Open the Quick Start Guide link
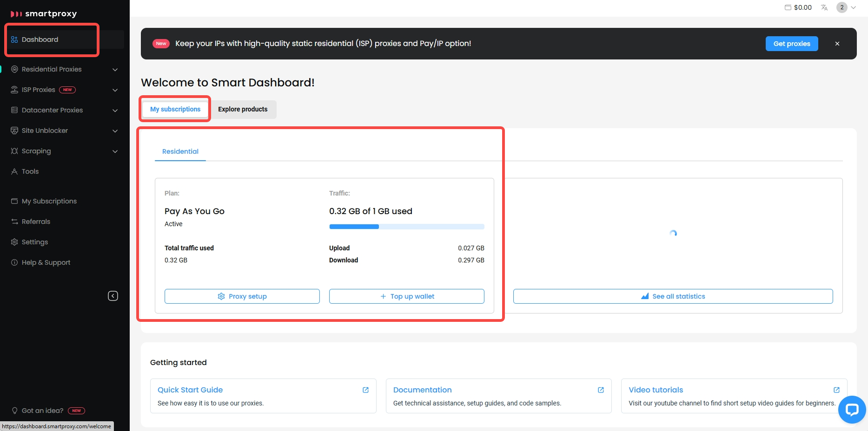This screenshot has width=868, height=431. (190, 390)
